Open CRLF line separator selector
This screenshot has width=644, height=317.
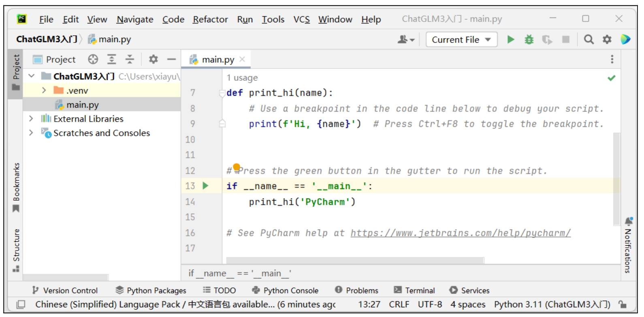point(399,304)
